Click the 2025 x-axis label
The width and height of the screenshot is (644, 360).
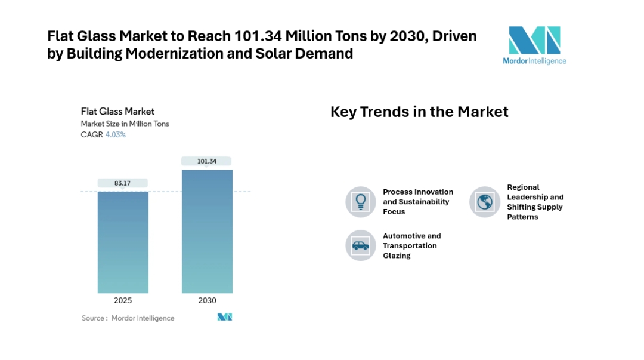coord(123,300)
